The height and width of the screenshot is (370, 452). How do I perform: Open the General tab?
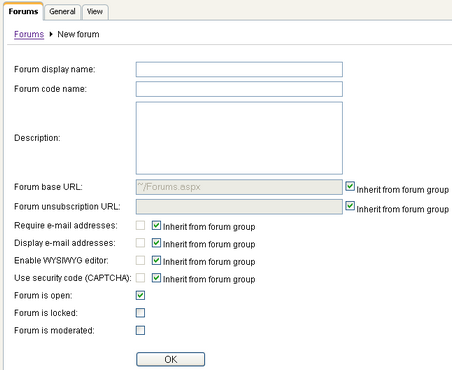pyautogui.click(x=62, y=12)
